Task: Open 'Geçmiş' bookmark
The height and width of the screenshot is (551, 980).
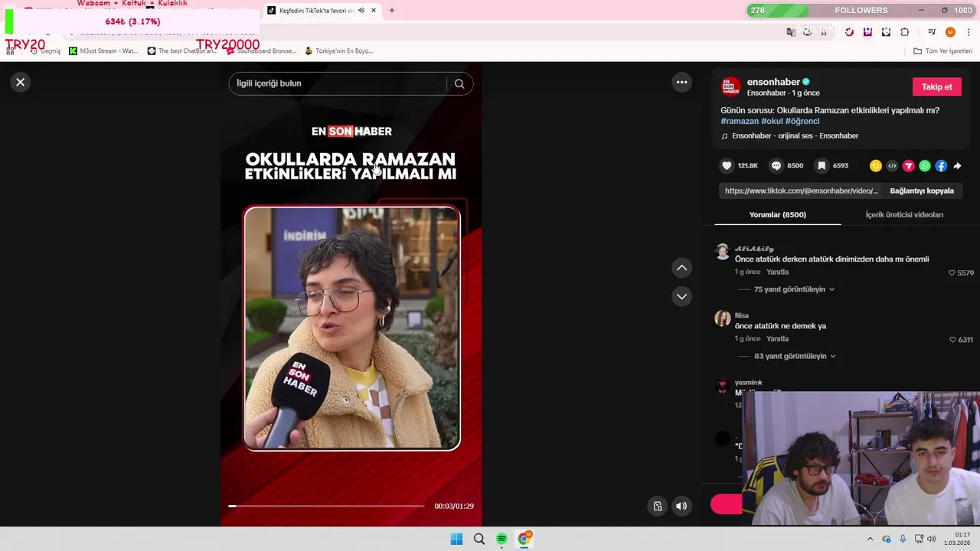Action: (44, 51)
